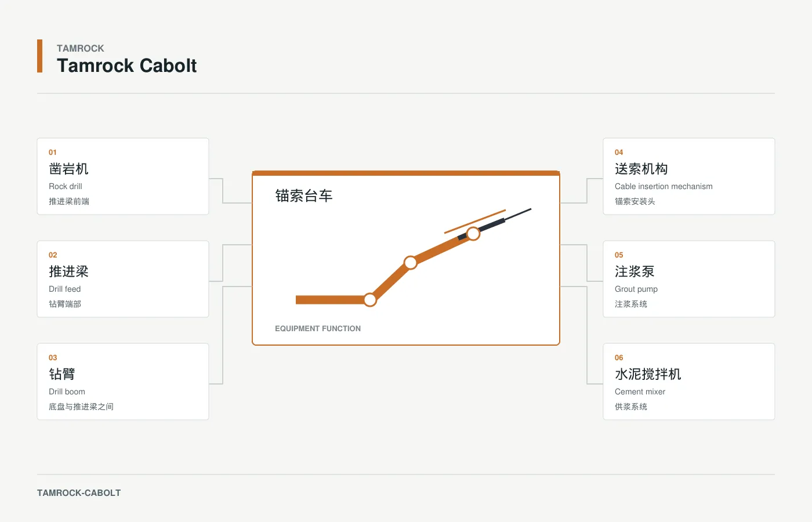Select the 送索机构 Cable insertion mechanism card

[x=689, y=176]
